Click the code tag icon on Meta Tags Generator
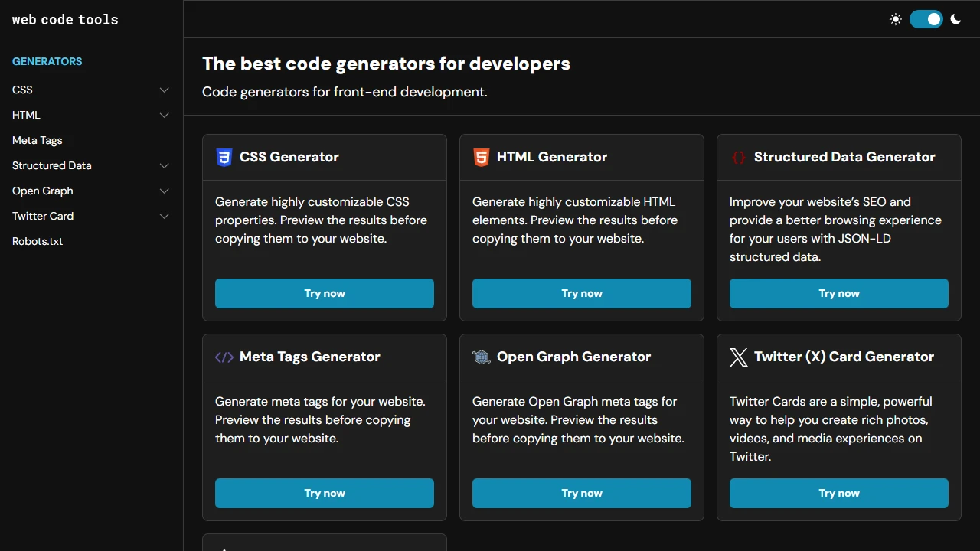 click(x=224, y=357)
